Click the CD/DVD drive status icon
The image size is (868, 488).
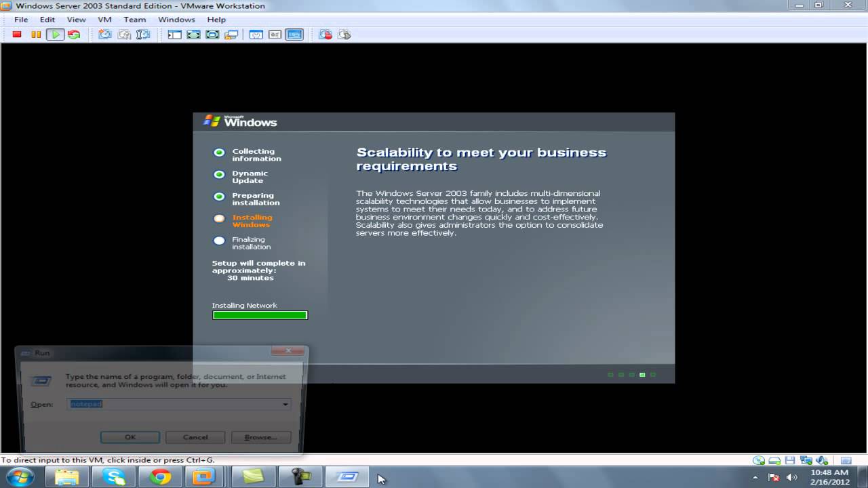(x=759, y=460)
